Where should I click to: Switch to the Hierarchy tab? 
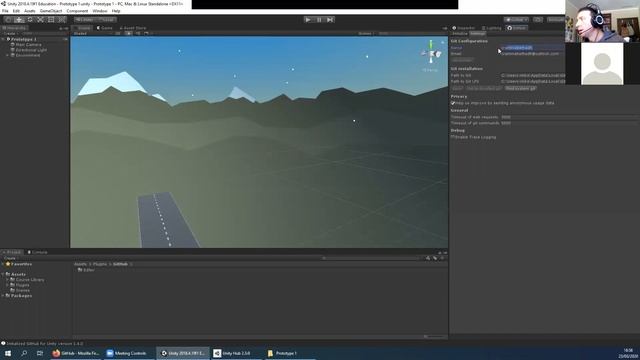click(15, 28)
